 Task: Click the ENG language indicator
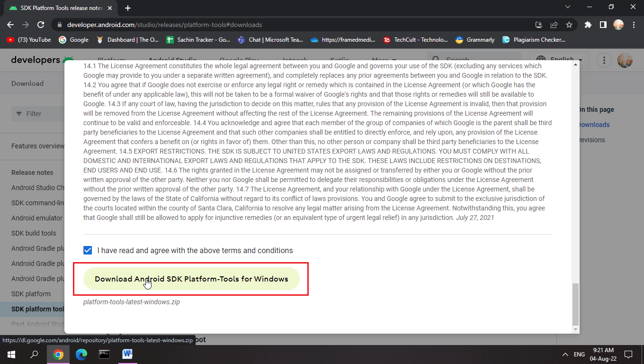click(579, 354)
